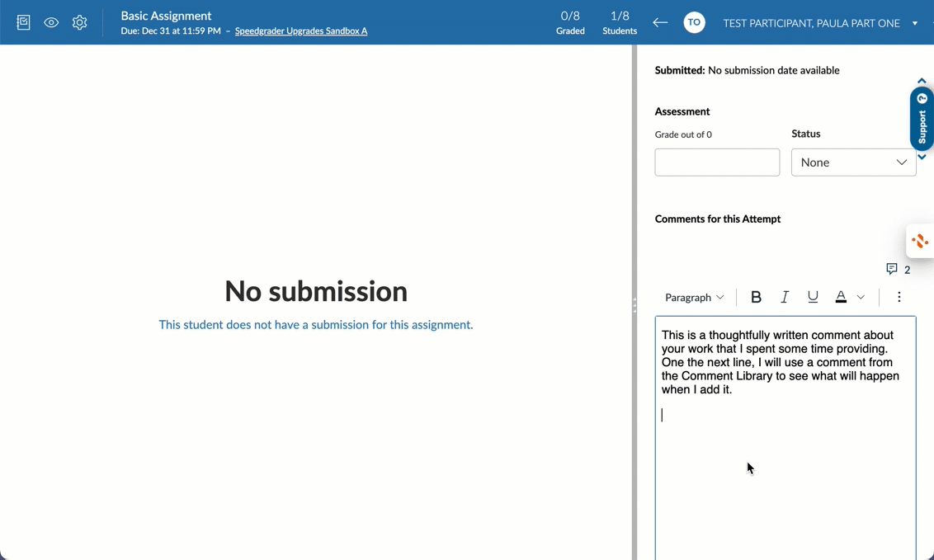The height and width of the screenshot is (560, 934).
Task: Open the Gradebook icon in the header
Action: tap(22, 22)
